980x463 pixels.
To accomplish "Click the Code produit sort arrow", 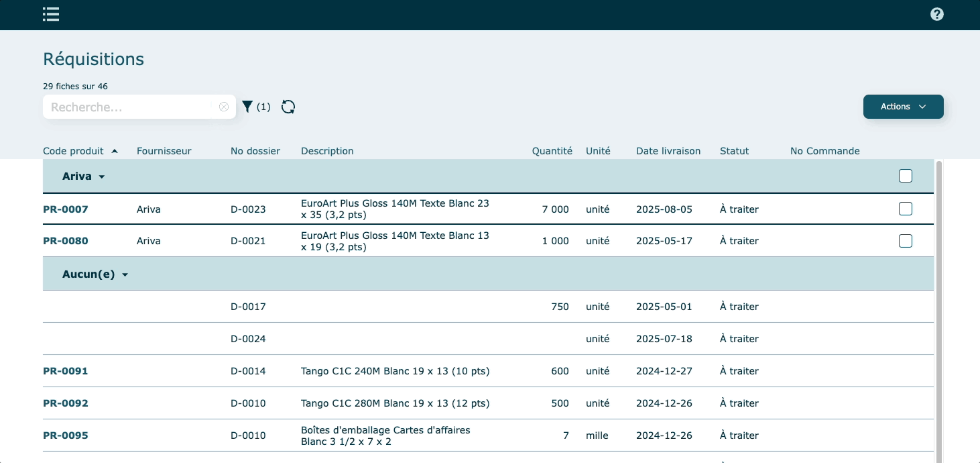I will pyautogui.click(x=115, y=151).
